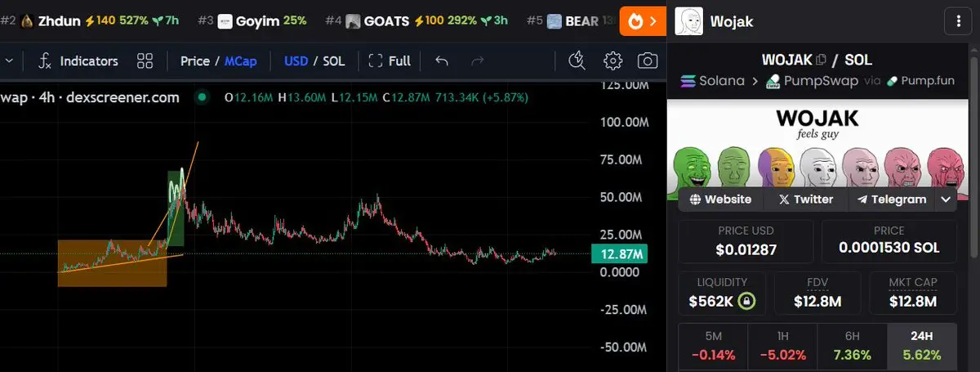Click the BEAR token icon
The height and width of the screenshot is (372, 980).
[x=555, y=21]
